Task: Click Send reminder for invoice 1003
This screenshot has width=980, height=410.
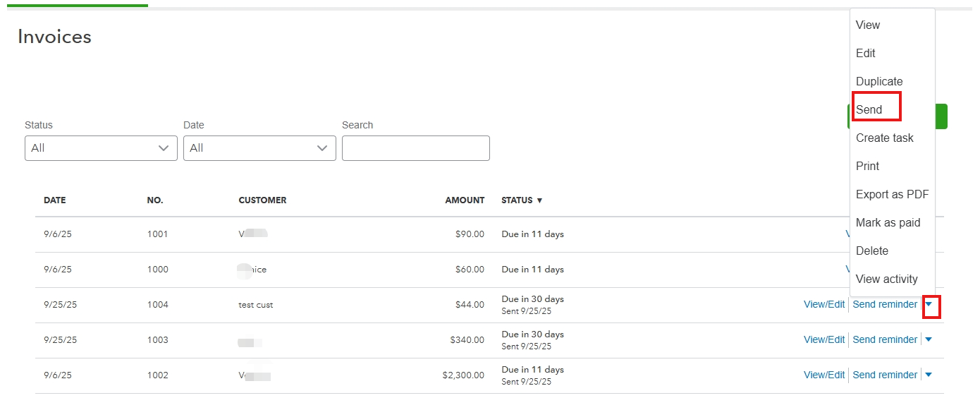Action: (x=885, y=340)
